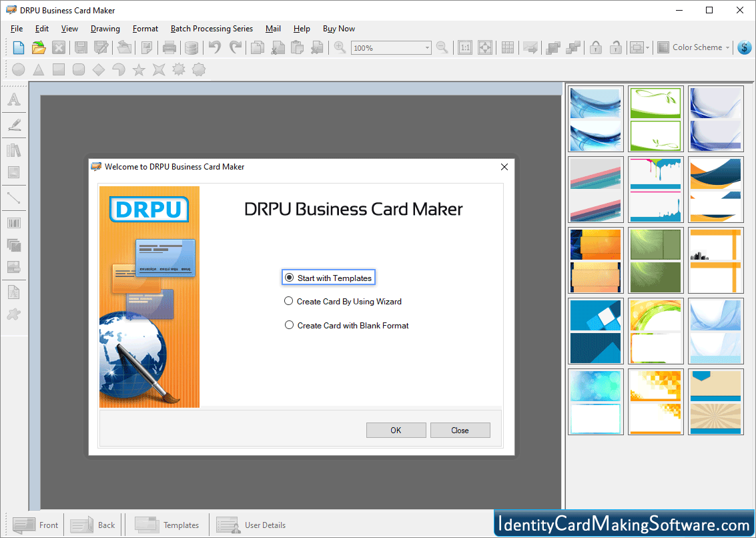The height and width of the screenshot is (538, 756).
Task: Open the Edit menu
Action: [x=42, y=29]
